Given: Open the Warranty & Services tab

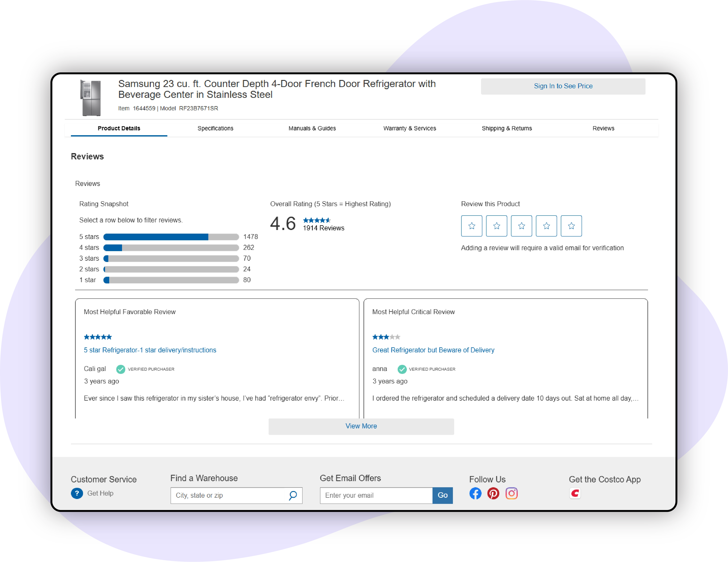Looking at the screenshot, I should [x=409, y=128].
